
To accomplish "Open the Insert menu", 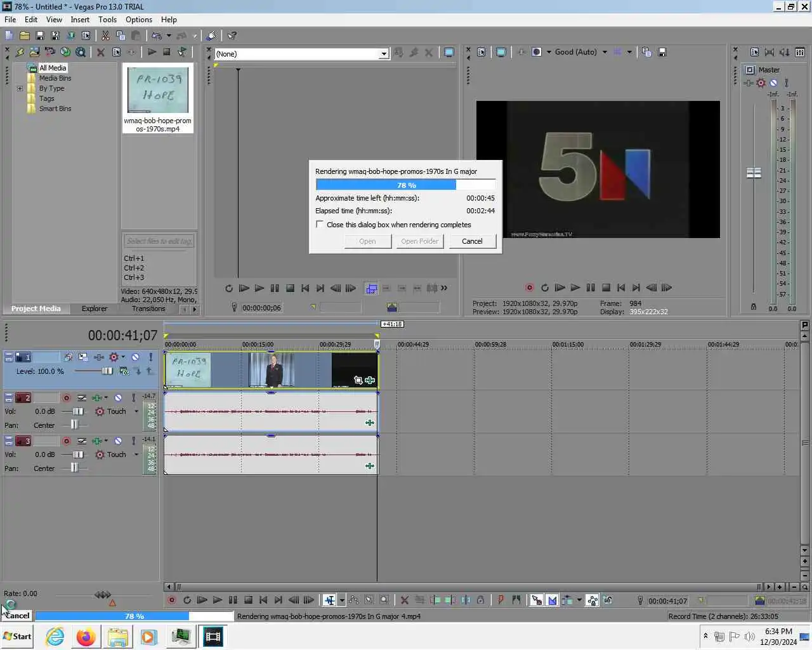I will tap(80, 20).
